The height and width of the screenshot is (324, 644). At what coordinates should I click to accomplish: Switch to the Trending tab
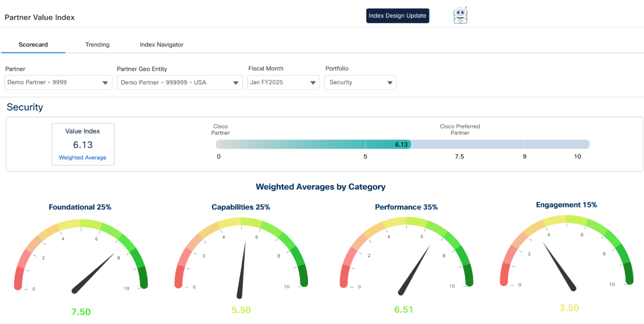click(x=97, y=45)
